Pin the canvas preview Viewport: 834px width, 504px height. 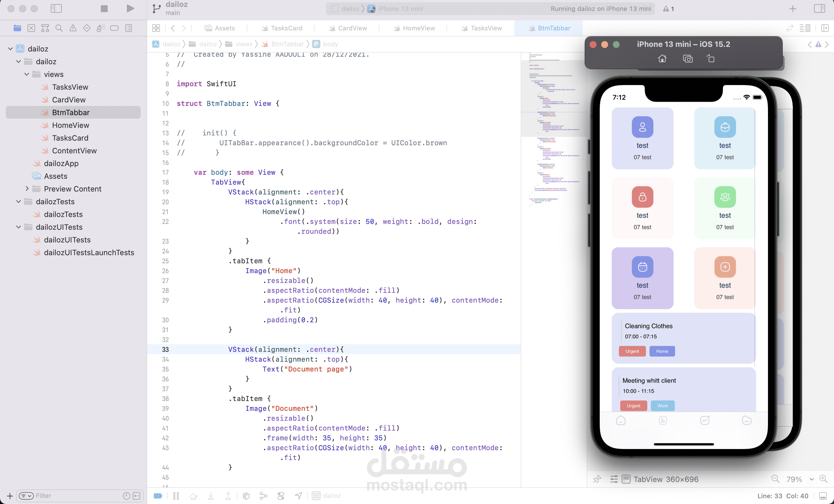[x=597, y=479]
